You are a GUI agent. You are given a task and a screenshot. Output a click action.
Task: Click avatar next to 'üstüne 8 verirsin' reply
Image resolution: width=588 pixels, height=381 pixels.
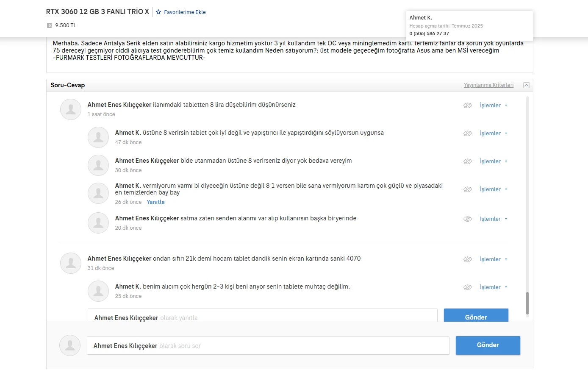[x=98, y=137]
